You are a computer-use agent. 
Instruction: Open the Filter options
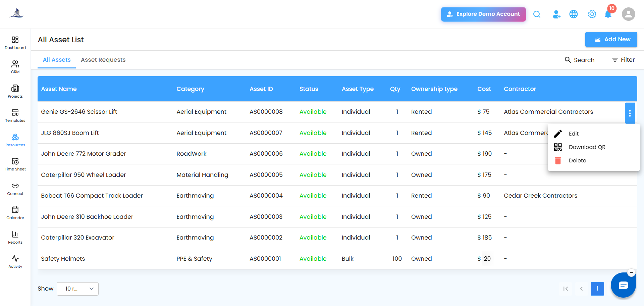click(x=623, y=60)
